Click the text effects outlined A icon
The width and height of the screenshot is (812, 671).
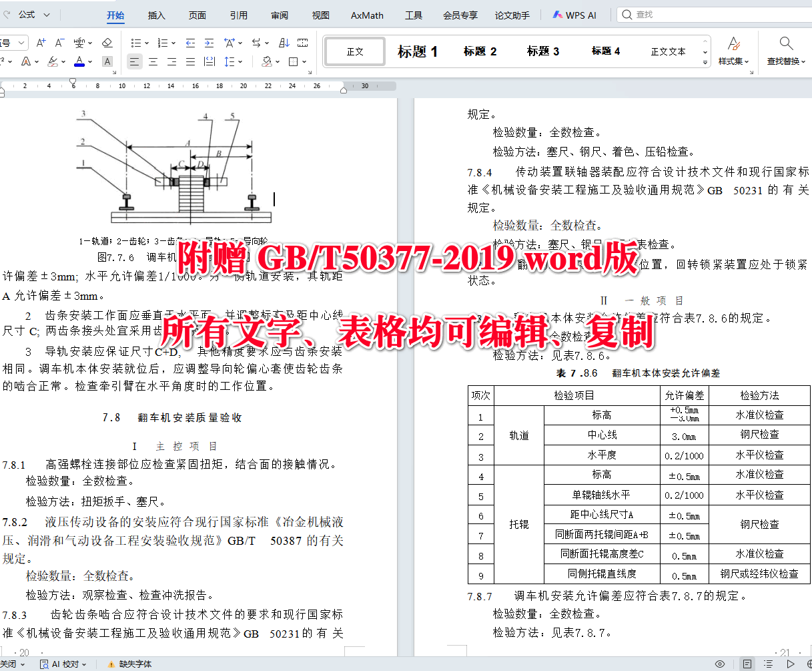coord(26,61)
